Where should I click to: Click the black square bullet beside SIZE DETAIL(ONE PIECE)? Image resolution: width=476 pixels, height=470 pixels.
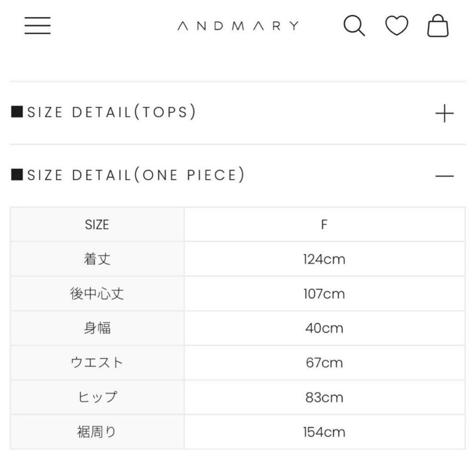(x=16, y=174)
